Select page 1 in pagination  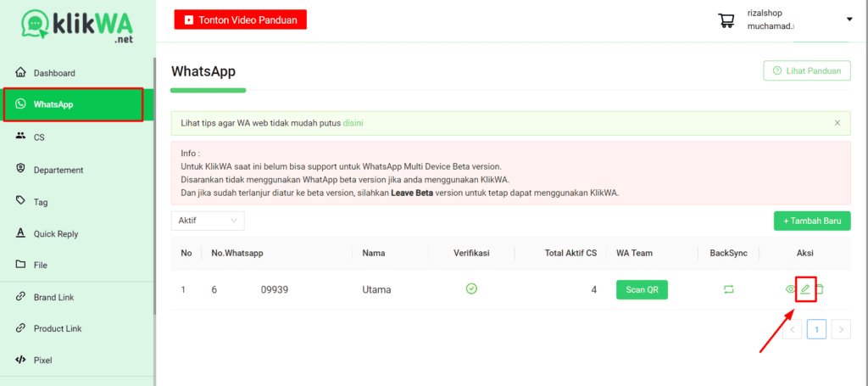point(816,329)
